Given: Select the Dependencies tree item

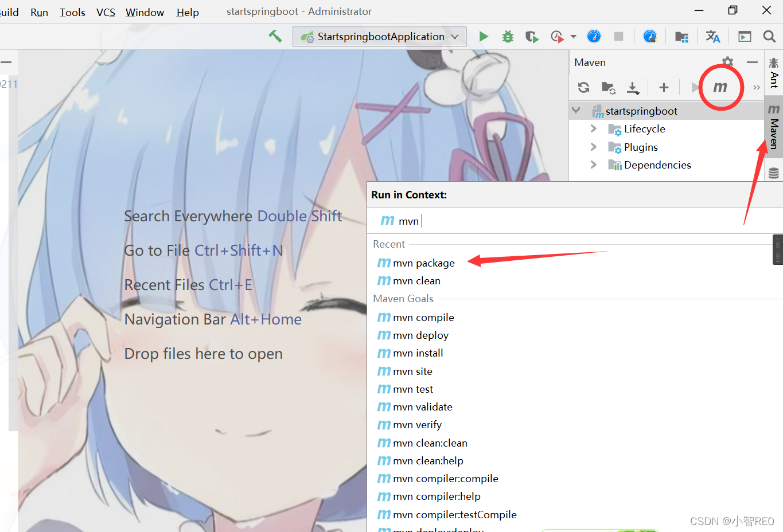Looking at the screenshot, I should pyautogui.click(x=657, y=165).
